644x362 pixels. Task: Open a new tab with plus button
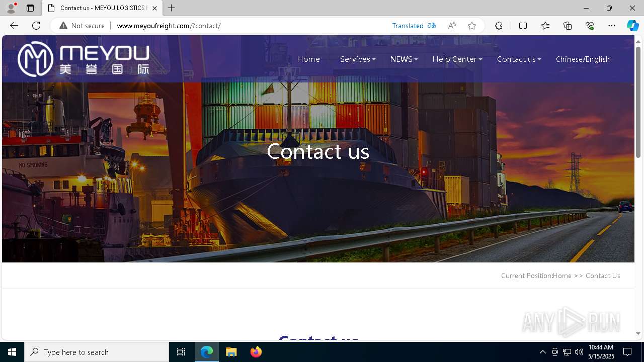tap(172, 8)
